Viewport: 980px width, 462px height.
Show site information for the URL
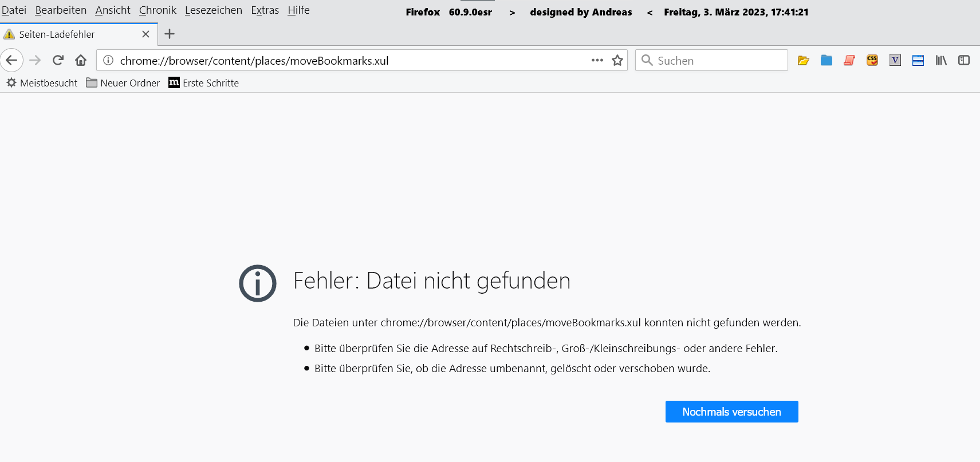point(108,60)
